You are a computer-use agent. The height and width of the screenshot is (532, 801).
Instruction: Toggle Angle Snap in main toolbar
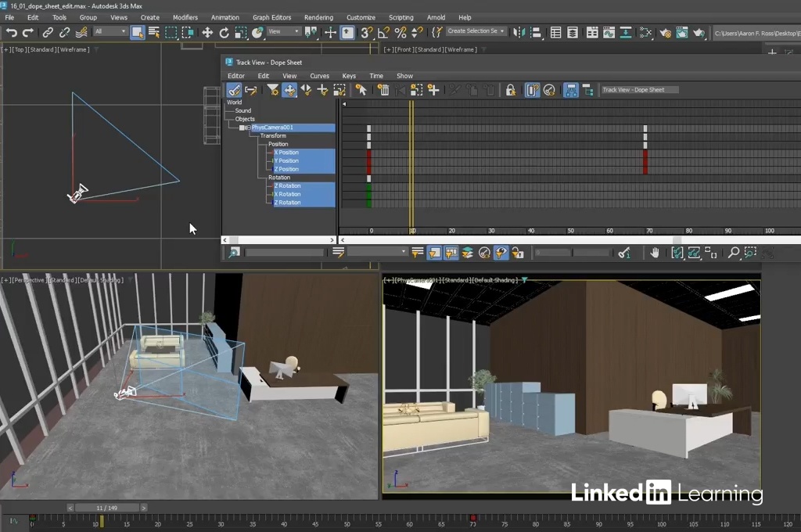(x=383, y=33)
